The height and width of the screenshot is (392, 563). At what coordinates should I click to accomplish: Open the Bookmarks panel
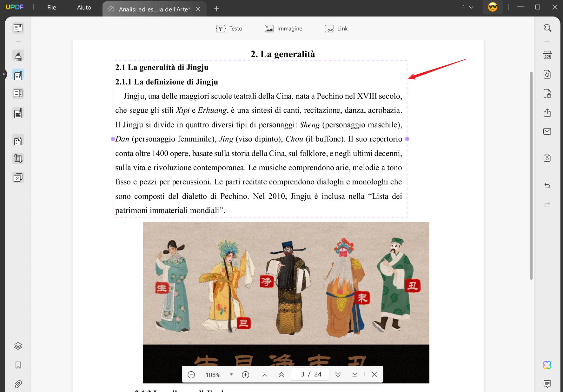click(x=18, y=365)
